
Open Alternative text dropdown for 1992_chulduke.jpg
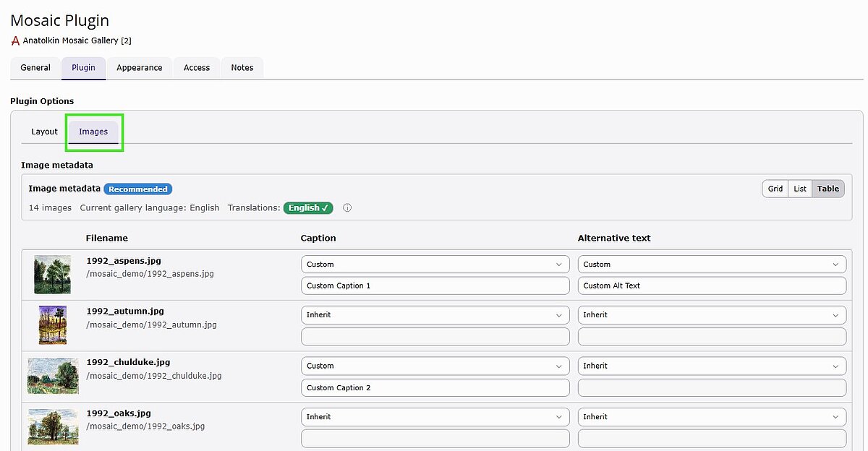(712, 366)
